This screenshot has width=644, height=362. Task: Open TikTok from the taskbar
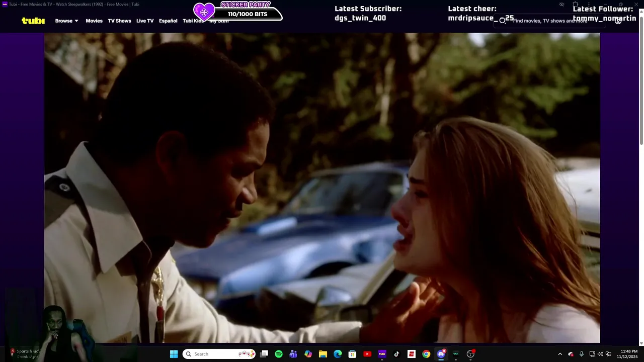pyautogui.click(x=396, y=354)
